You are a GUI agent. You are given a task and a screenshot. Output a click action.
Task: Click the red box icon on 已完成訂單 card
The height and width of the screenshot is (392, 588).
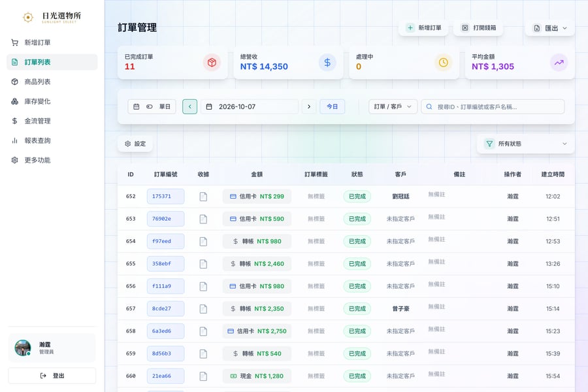(x=212, y=62)
